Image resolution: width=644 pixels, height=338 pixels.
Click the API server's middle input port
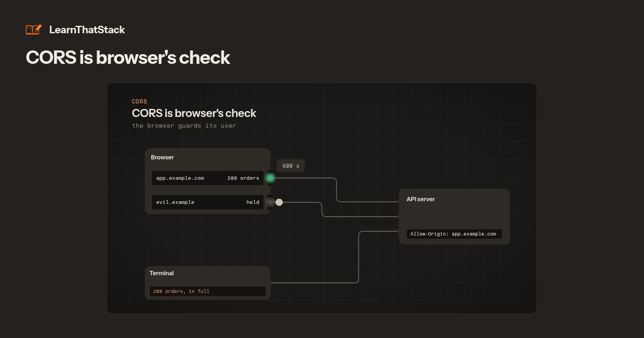[398, 216]
